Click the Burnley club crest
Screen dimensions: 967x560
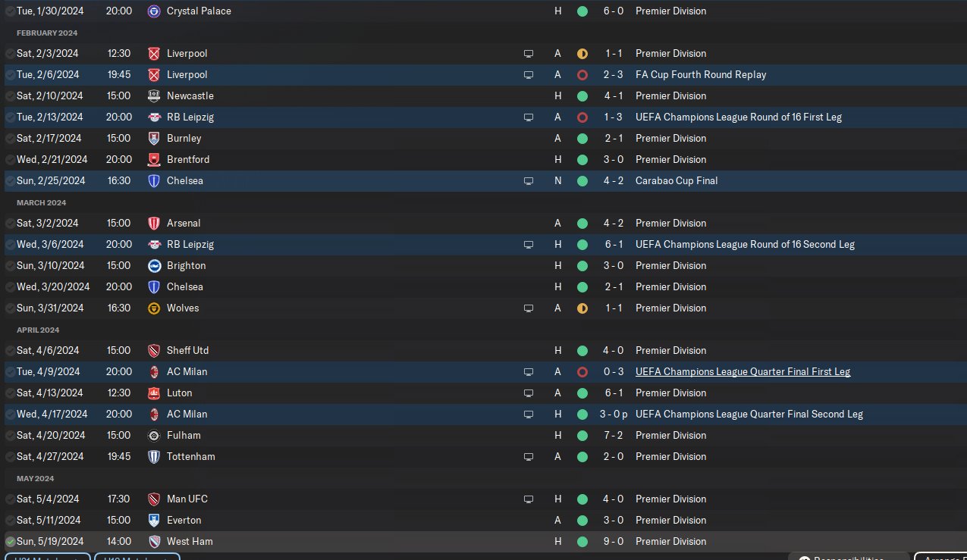tap(154, 139)
